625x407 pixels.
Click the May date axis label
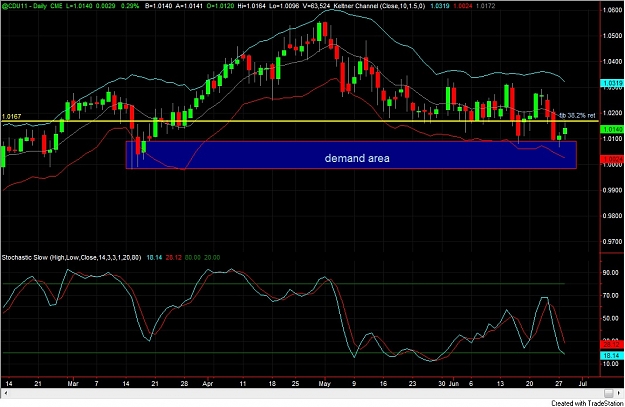[x=324, y=384]
